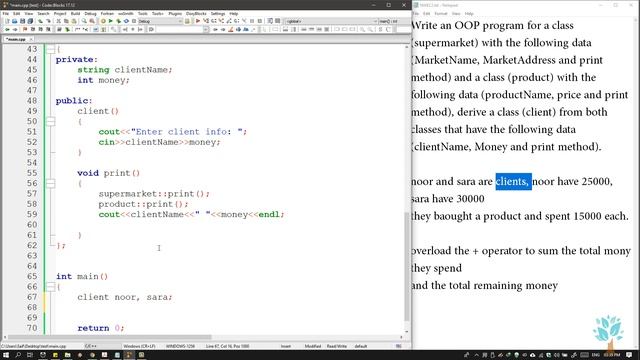Open the notification center in the taskbar
Screen dimensions: 640x360
tap(629, 355)
